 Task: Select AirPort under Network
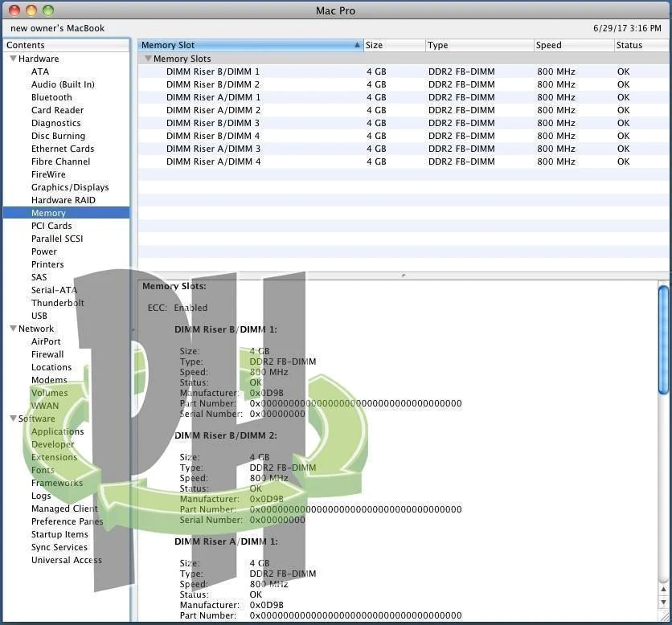46,341
